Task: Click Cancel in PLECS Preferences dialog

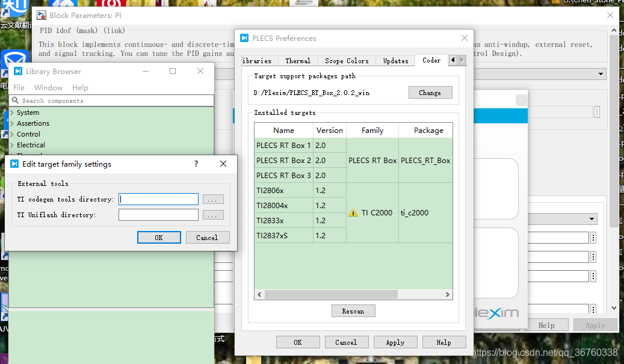Action: click(x=346, y=342)
